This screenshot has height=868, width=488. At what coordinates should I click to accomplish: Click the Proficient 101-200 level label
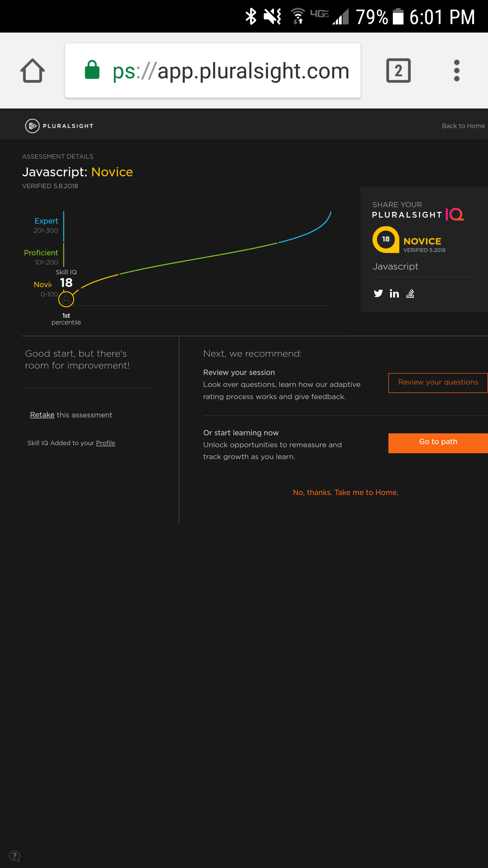tap(41, 257)
